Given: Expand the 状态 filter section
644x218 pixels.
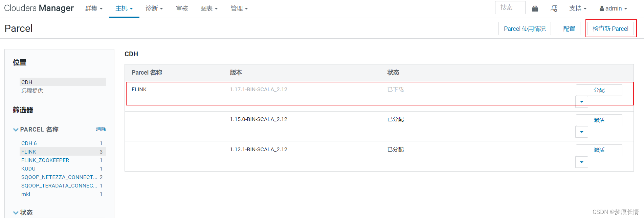Looking at the screenshot, I should point(16,213).
